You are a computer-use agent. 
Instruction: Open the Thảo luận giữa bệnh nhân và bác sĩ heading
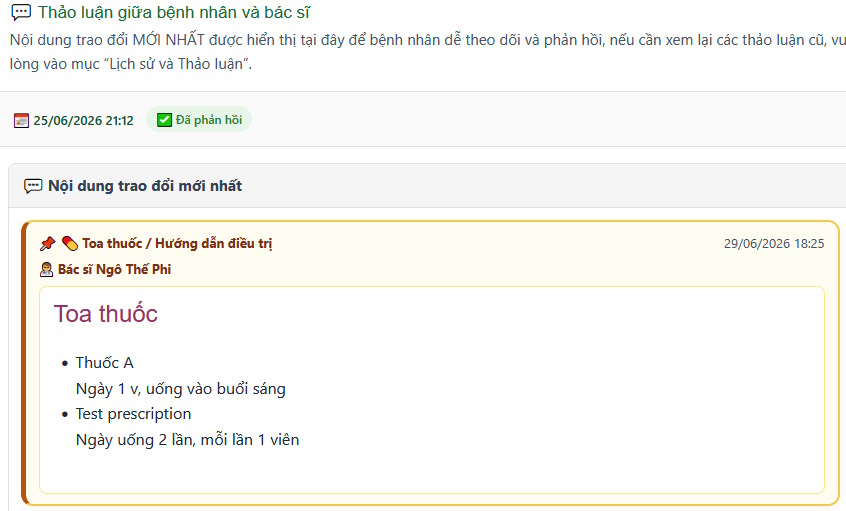[x=174, y=12]
